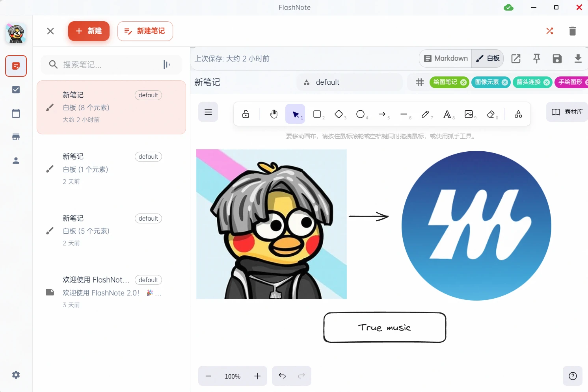The height and width of the screenshot is (392, 588).
Task: Remove the 绘图笔记 tag
Action: coord(463,82)
